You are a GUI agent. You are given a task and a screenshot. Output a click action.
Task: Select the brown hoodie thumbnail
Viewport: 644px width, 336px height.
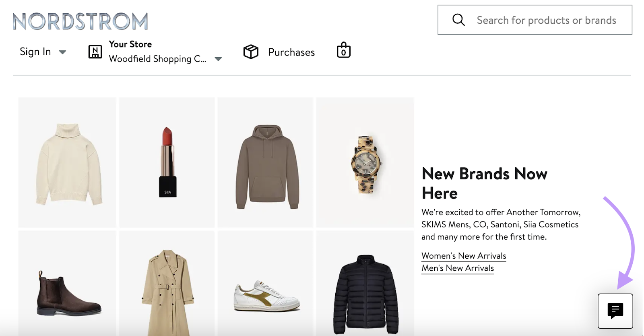[266, 162]
